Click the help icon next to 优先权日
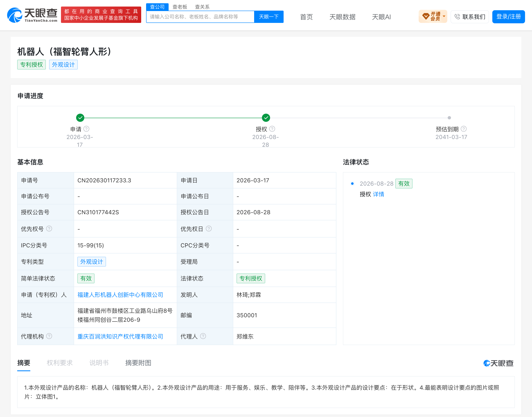The image size is (532, 417). tap(209, 229)
